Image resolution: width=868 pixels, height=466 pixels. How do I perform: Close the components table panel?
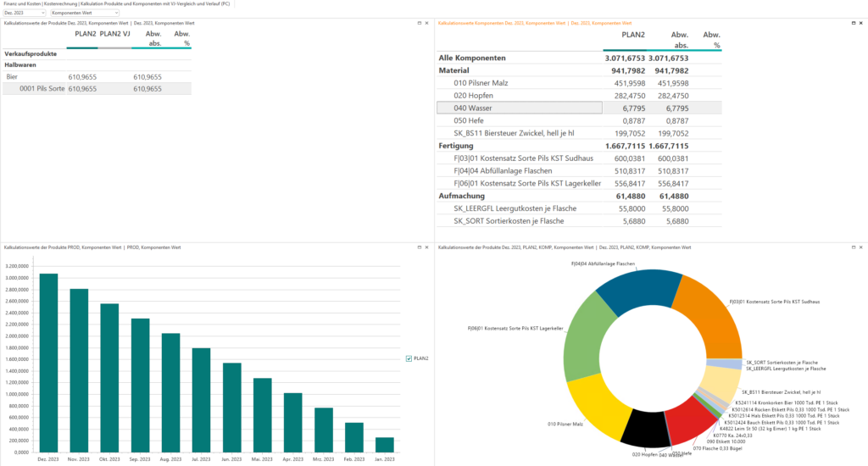861,23
